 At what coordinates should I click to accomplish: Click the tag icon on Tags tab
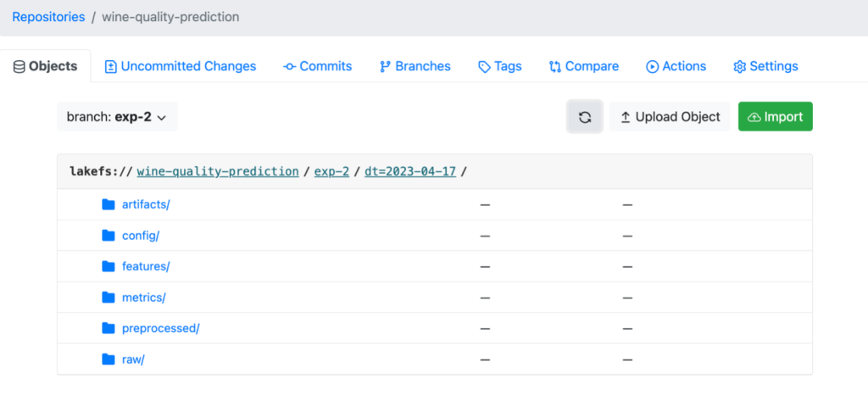point(484,67)
